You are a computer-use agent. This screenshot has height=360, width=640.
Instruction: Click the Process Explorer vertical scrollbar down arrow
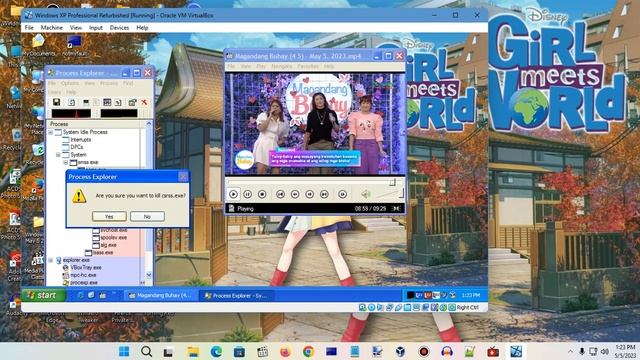point(149,275)
